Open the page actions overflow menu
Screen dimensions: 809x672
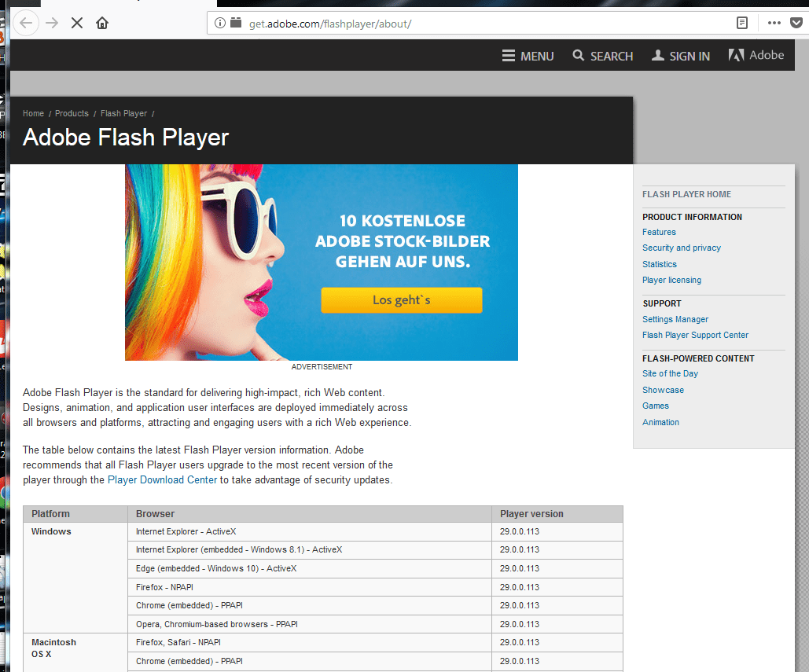coord(774,23)
